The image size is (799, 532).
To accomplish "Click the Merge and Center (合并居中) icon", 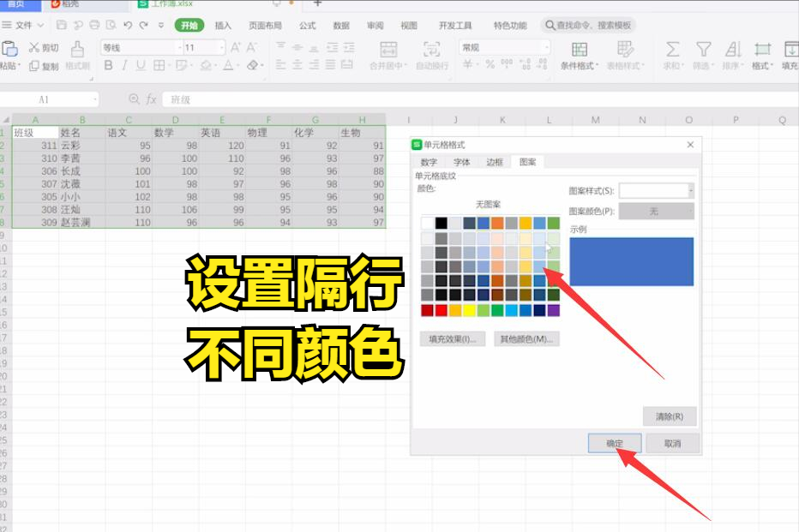I will coord(388,49).
